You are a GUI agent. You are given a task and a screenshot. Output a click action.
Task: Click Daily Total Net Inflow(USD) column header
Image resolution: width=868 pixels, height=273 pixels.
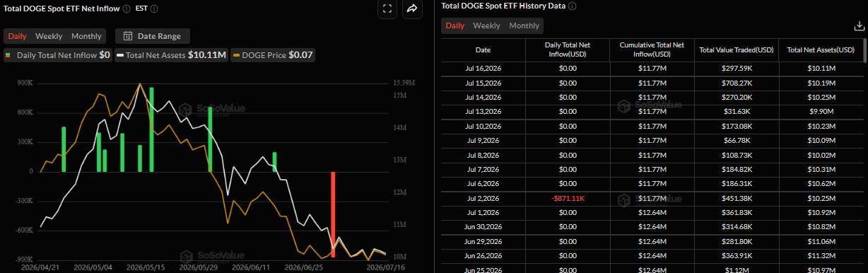pyautogui.click(x=568, y=50)
